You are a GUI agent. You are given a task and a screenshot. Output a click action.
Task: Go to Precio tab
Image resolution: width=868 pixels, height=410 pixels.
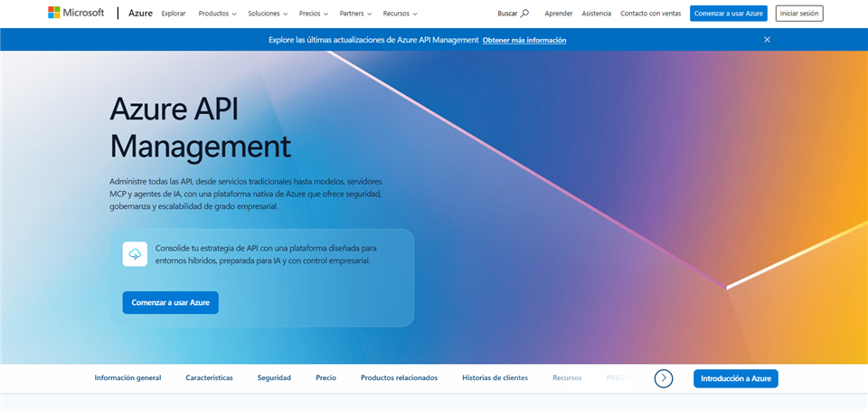pos(326,377)
